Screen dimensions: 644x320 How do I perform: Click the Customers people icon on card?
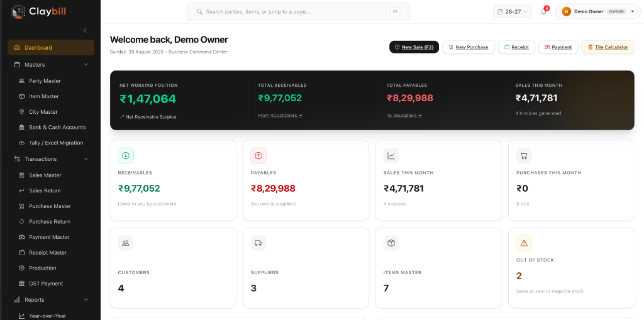126,243
